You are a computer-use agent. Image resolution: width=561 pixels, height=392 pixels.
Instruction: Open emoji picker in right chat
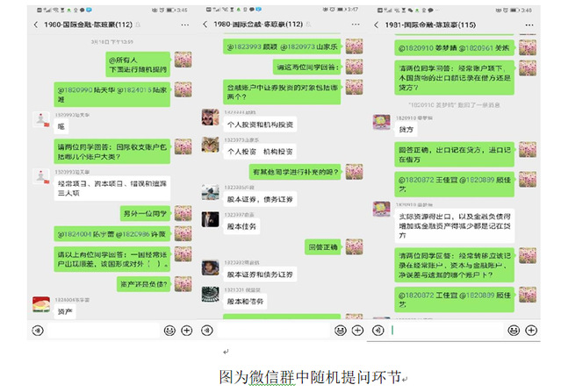[514, 331]
